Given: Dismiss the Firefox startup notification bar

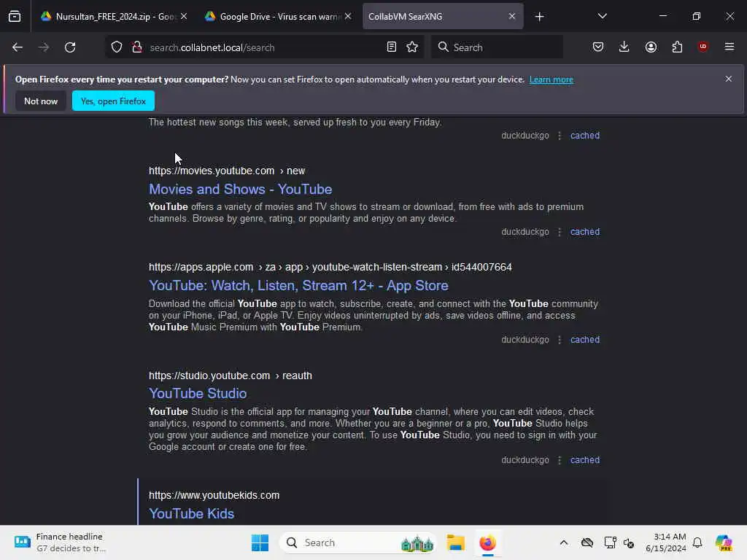Looking at the screenshot, I should 729,79.
